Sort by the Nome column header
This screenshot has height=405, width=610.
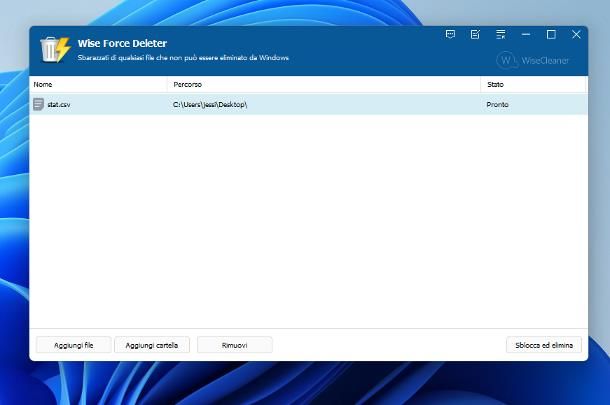point(98,84)
